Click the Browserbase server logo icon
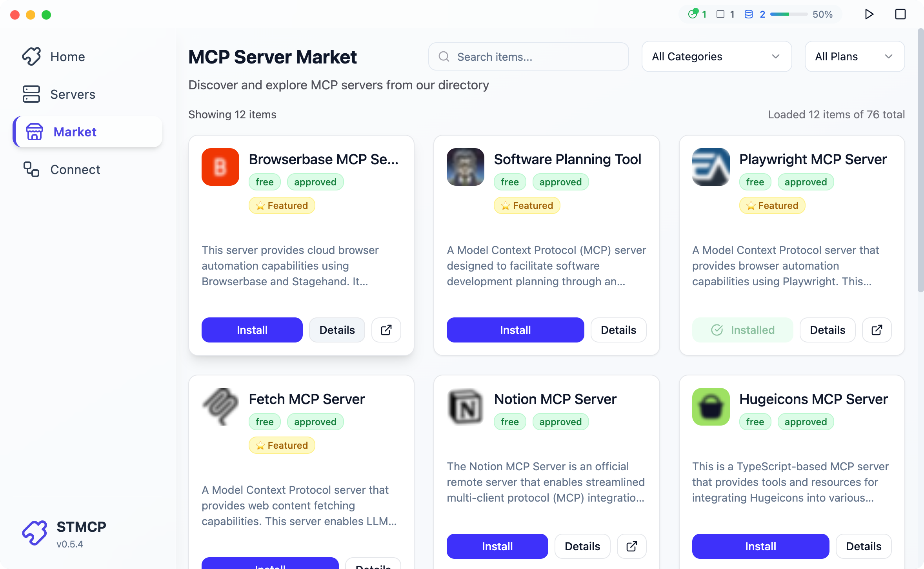The width and height of the screenshot is (924, 569). pos(220,167)
